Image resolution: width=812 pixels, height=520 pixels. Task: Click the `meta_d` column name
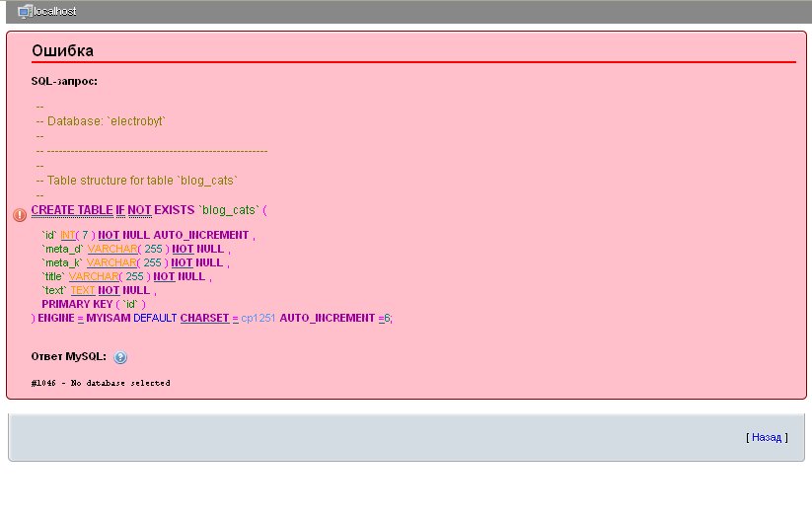(x=63, y=249)
